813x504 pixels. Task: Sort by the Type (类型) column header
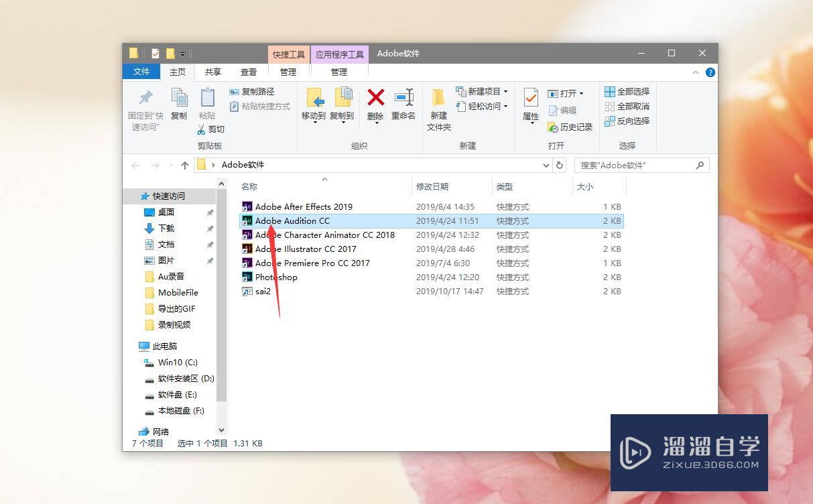point(504,187)
